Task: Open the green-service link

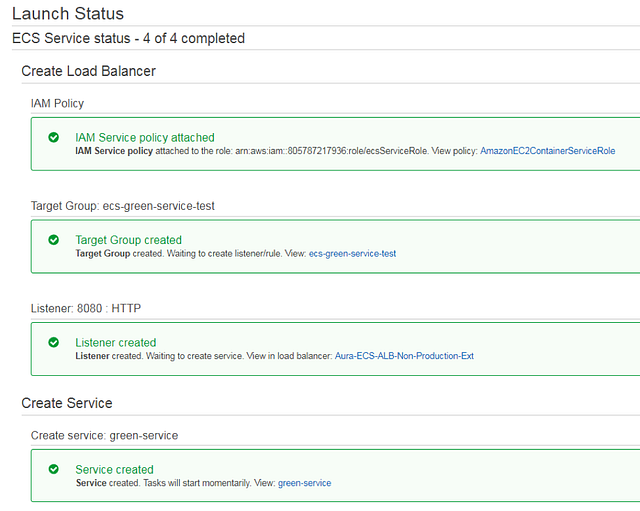Action: 304,483
